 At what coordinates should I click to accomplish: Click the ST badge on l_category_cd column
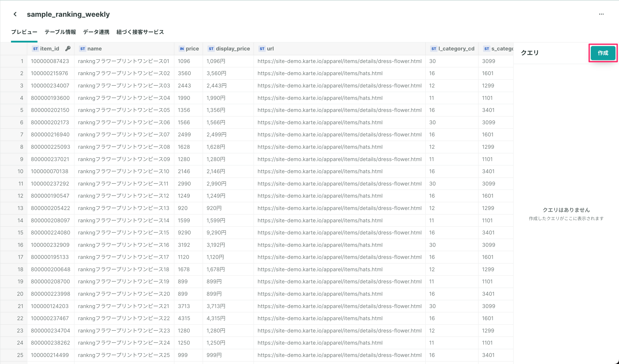point(434,49)
